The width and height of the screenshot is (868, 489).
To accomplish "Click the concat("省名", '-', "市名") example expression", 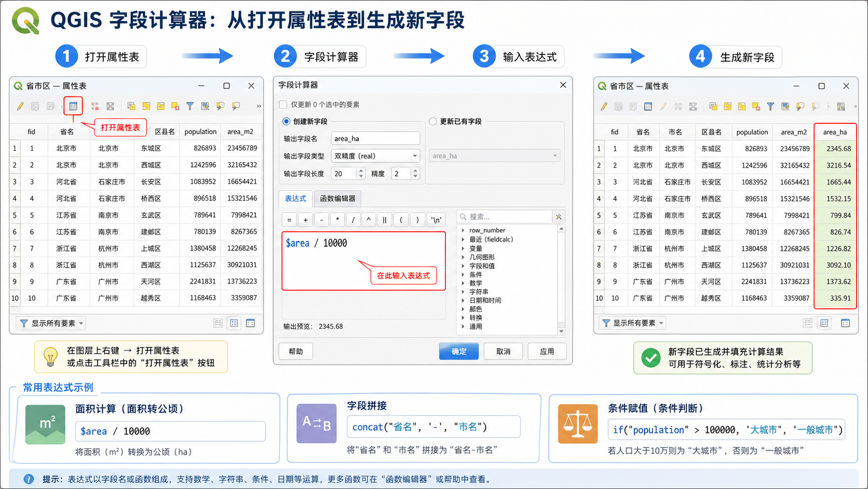I will point(433,427).
